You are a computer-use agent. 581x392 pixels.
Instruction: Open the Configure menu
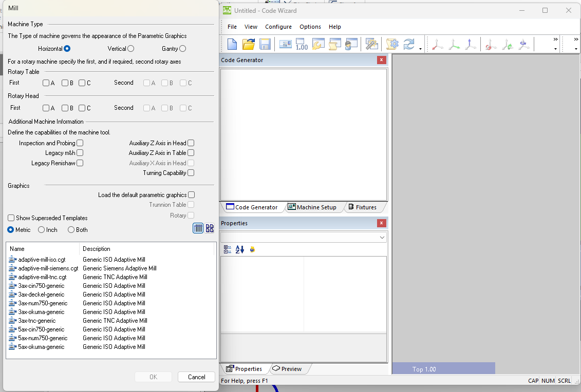tap(278, 27)
